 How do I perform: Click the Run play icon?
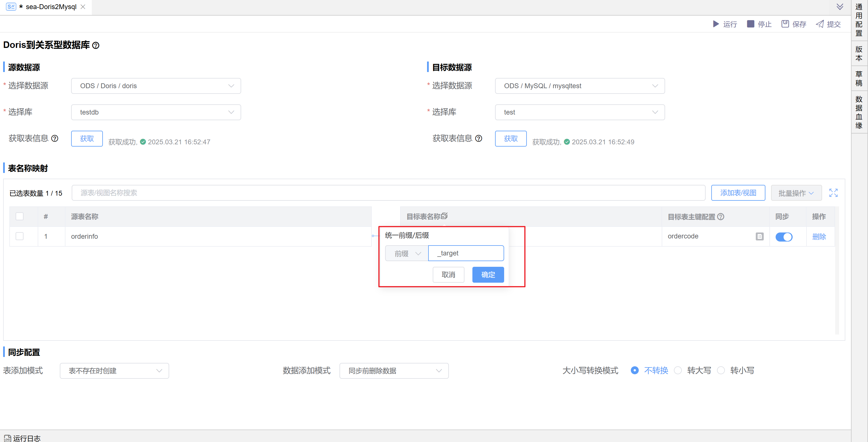coord(716,24)
